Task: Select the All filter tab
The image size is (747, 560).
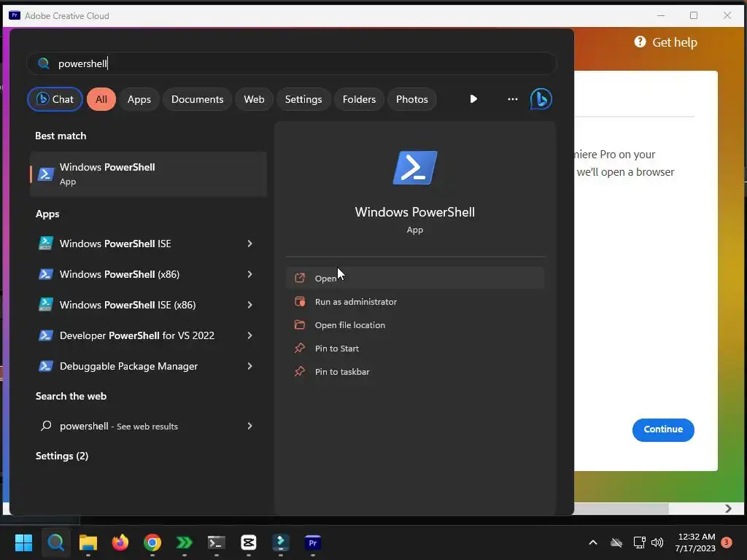Action: pos(101,99)
